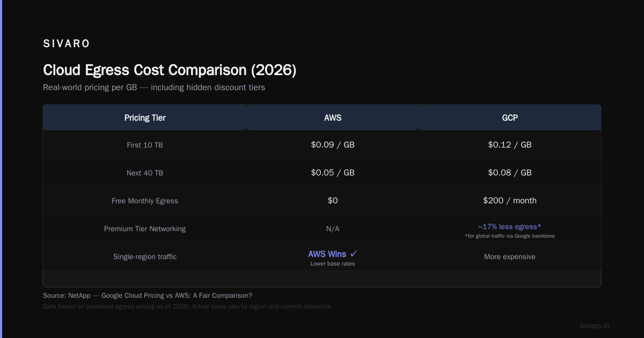Viewport: 644px width, 338px height.
Task: Open the sivaro.in link
Action: (595, 326)
